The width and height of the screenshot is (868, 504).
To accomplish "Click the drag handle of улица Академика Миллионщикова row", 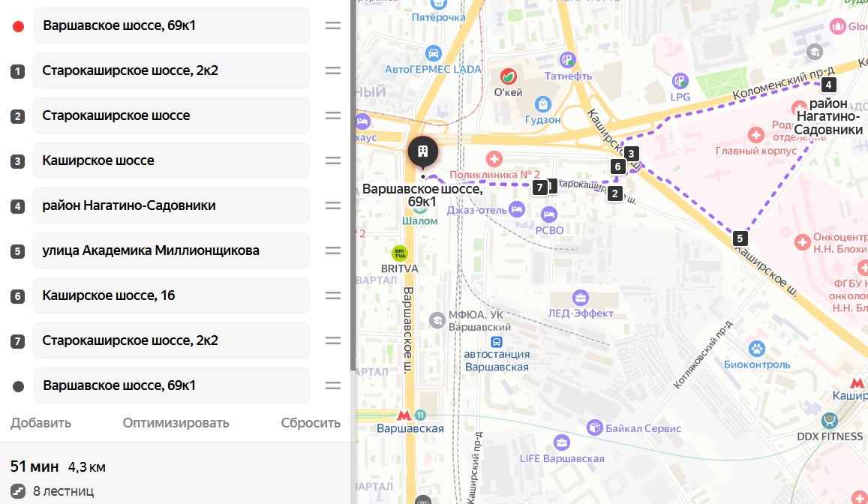I will pos(332,250).
